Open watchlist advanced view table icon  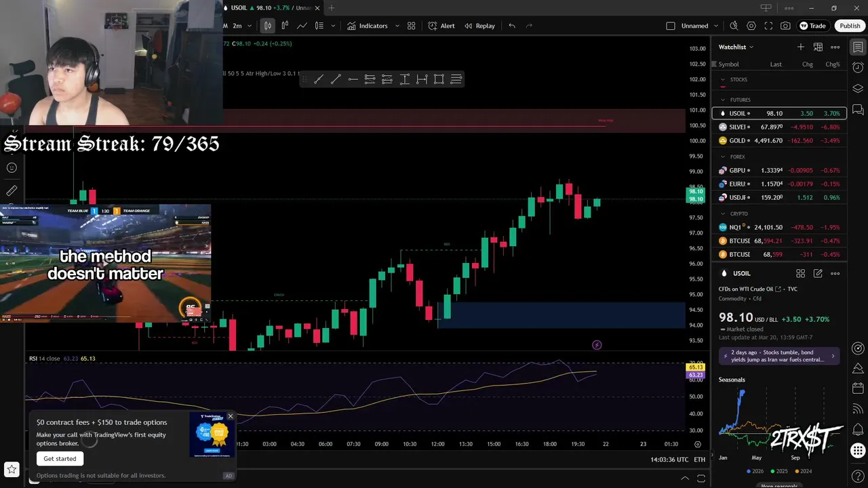818,47
